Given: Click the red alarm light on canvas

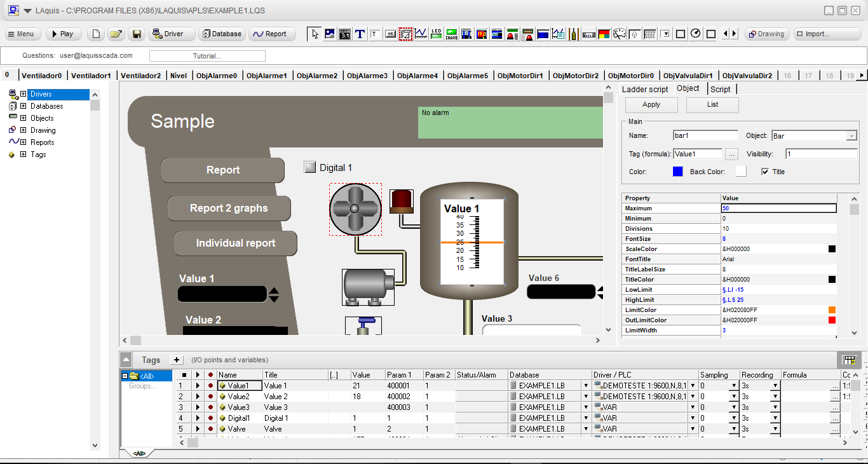Looking at the screenshot, I should point(401,200).
